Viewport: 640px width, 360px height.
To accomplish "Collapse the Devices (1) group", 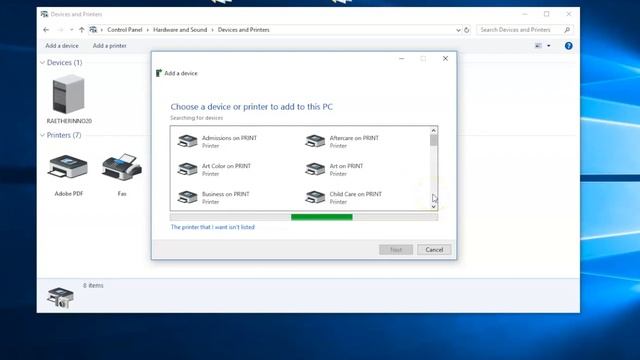I will [x=42, y=62].
